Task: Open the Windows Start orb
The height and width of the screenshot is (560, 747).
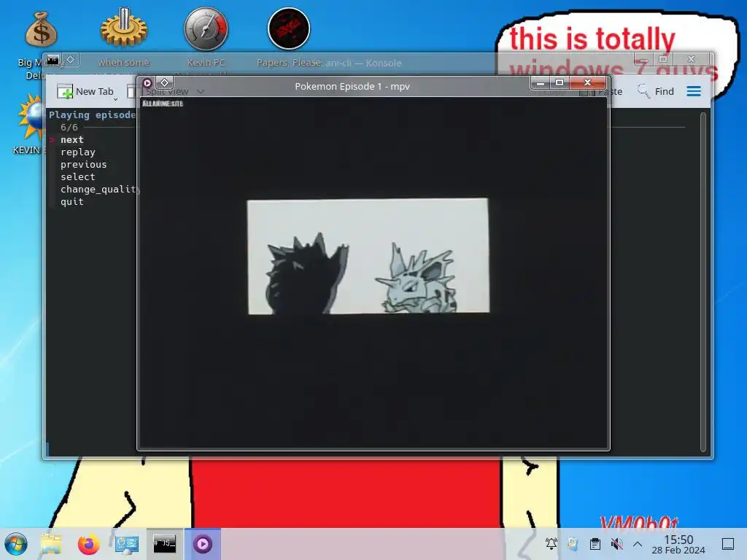Action: coord(16,544)
